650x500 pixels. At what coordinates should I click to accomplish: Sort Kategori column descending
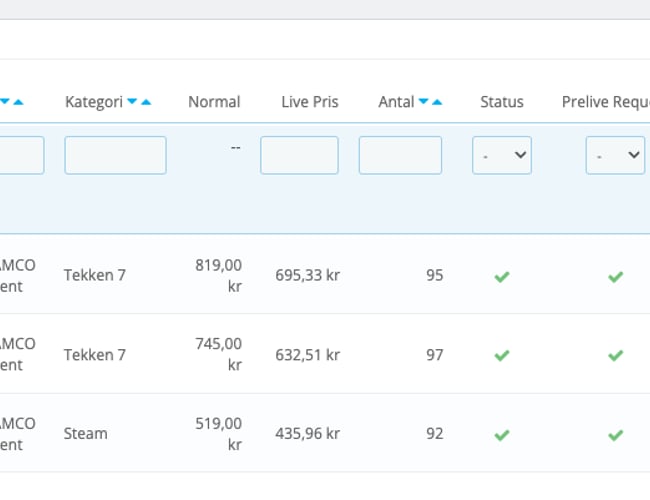132,101
